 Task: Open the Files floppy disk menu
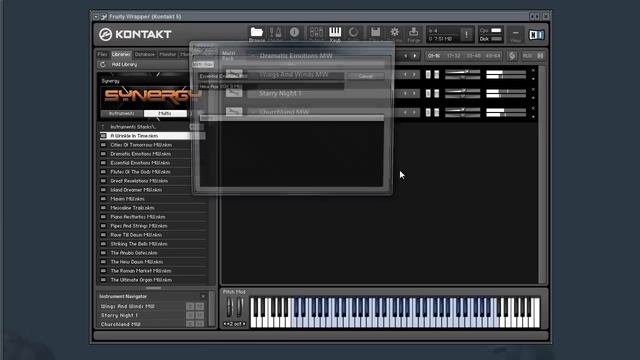point(376,32)
